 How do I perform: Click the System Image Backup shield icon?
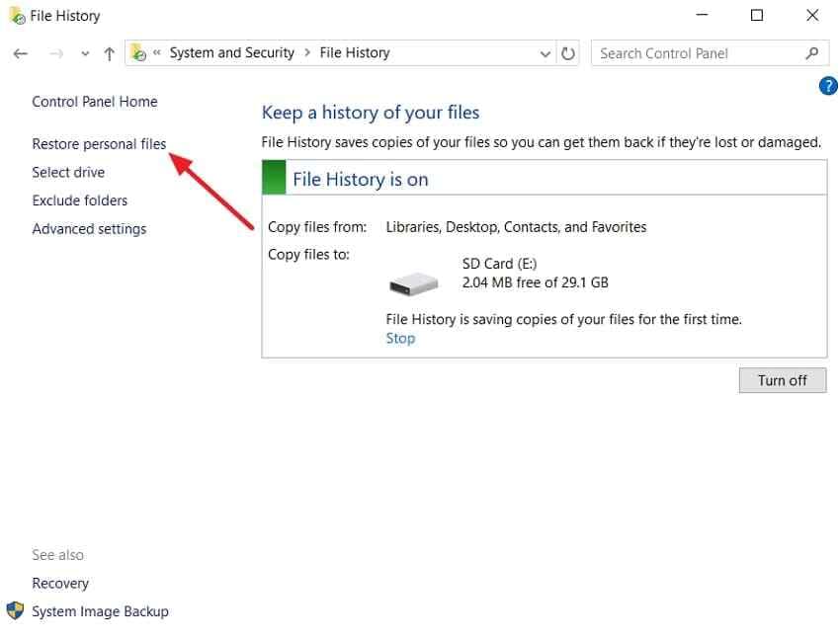[x=15, y=610]
